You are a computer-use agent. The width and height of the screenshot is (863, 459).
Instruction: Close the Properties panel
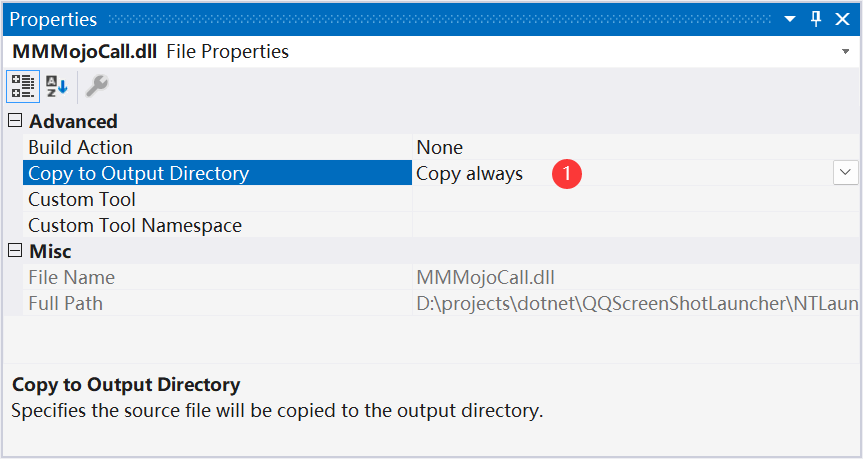[x=842, y=19]
